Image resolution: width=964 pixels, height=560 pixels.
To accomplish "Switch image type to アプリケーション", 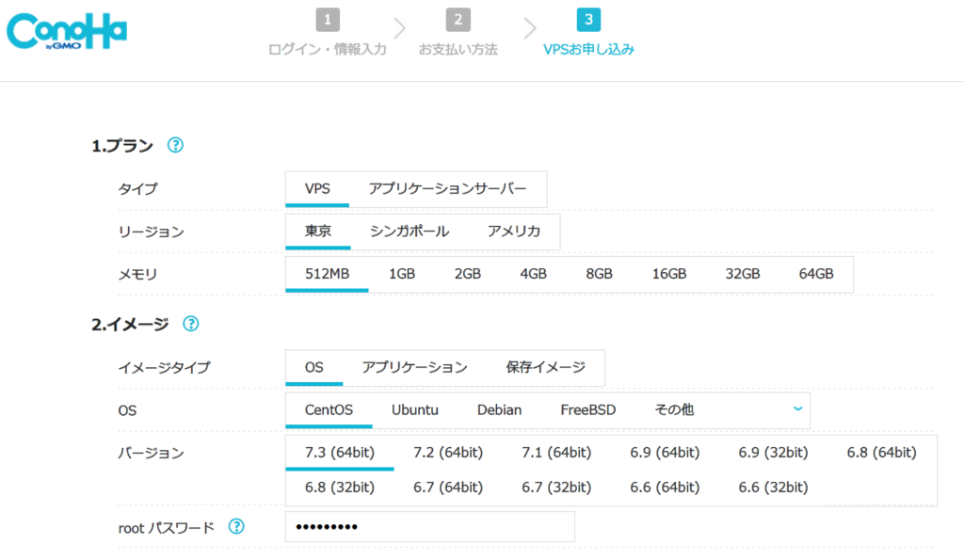I will [414, 368].
